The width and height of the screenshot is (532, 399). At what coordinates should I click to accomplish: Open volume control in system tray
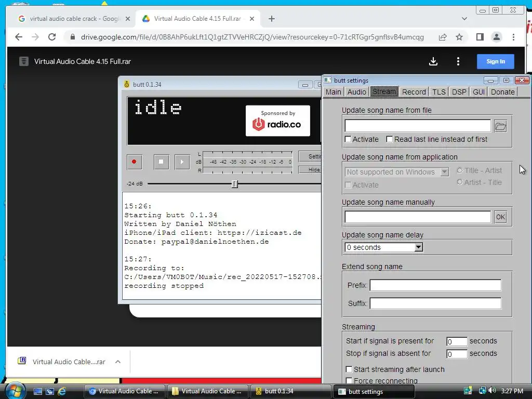(492, 391)
